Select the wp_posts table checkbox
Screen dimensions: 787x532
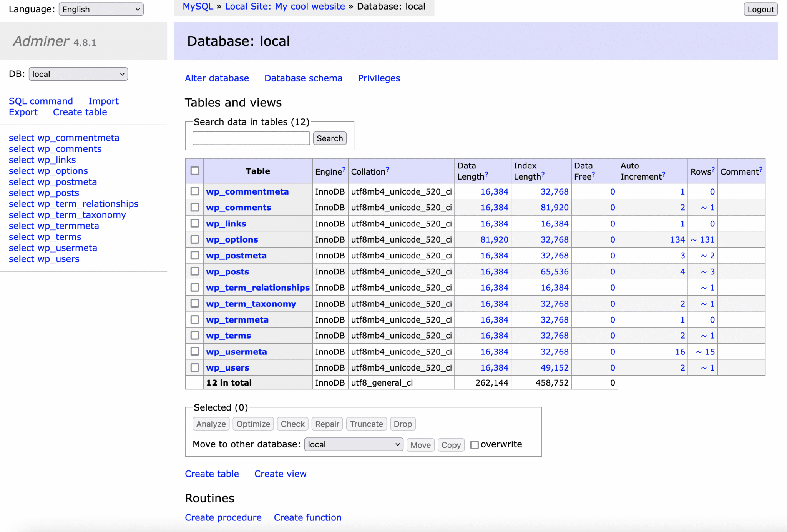click(194, 271)
